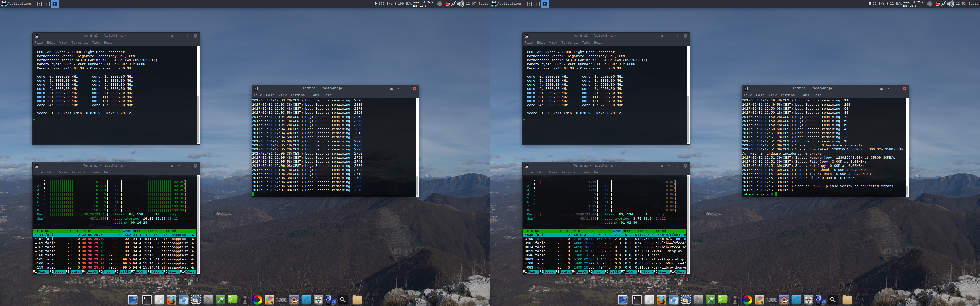The width and height of the screenshot is (980, 306).
Task: Click F6 SortBy in the idle htop window
Action: tap(612, 272)
